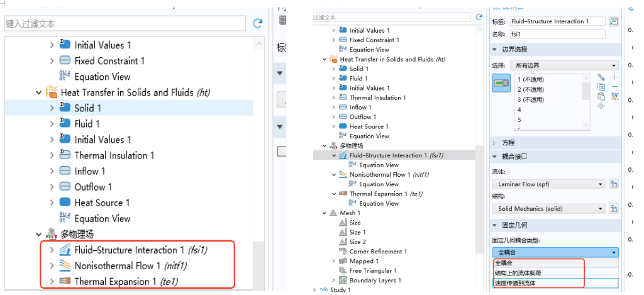Screen dimensions: 644x295
Task: Click the refresh icon beside the filter box
Action: (x=257, y=23)
